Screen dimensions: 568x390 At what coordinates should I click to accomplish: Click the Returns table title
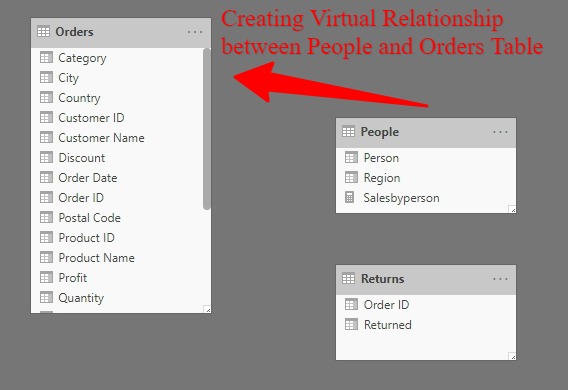coord(383,279)
